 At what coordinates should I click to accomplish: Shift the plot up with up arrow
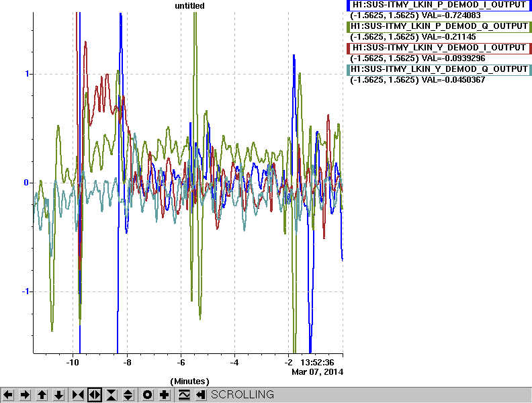pyautogui.click(x=42, y=395)
